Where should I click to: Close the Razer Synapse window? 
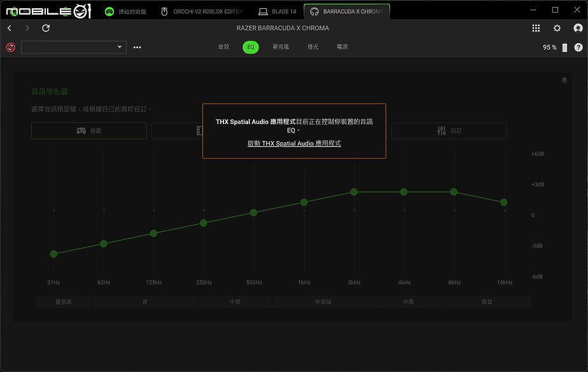(577, 10)
